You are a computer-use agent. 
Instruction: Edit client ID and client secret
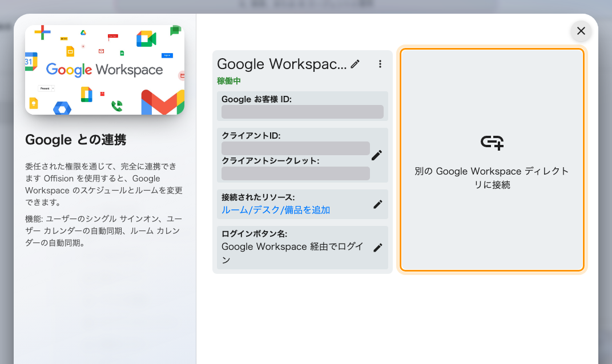(377, 155)
